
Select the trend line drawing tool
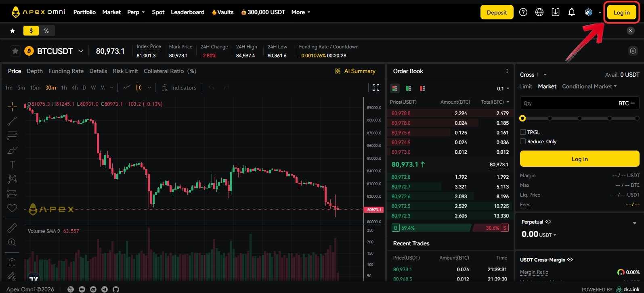pos(12,121)
